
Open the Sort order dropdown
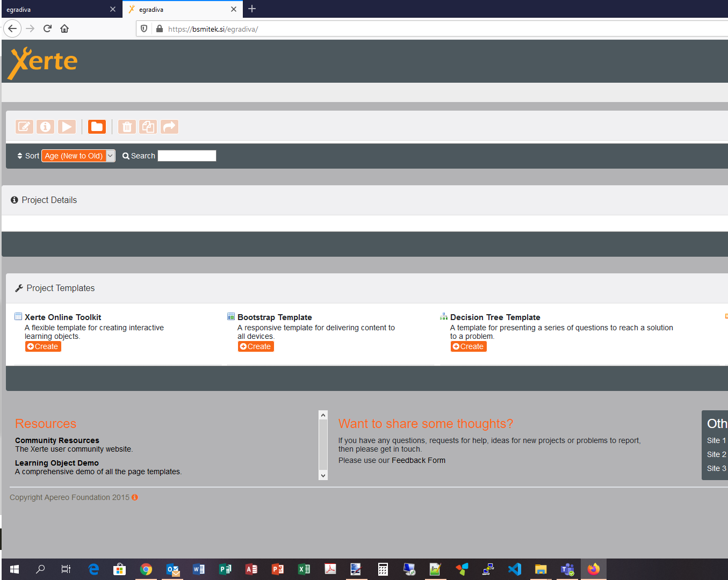tap(78, 156)
